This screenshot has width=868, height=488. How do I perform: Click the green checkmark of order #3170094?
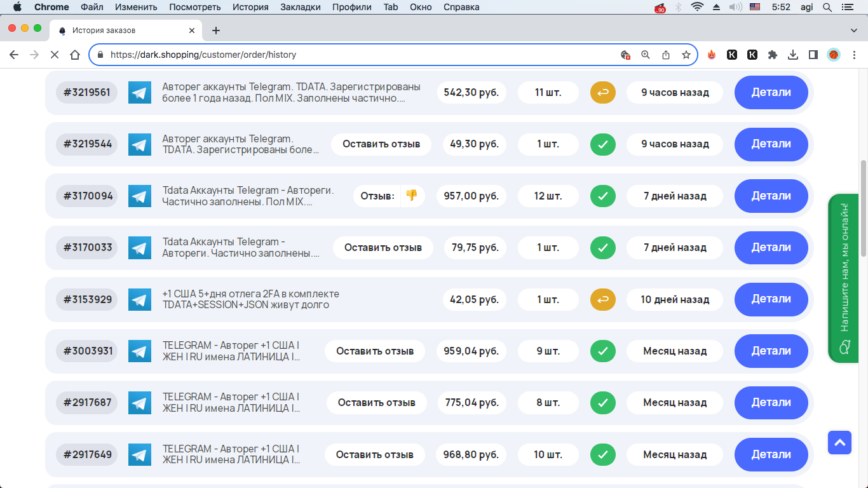(x=603, y=196)
